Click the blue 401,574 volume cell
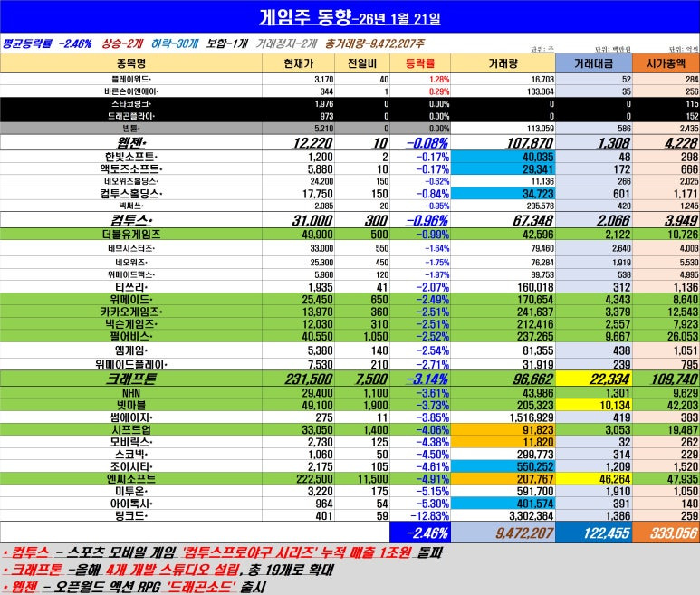This screenshot has height=595, width=700. (503, 503)
